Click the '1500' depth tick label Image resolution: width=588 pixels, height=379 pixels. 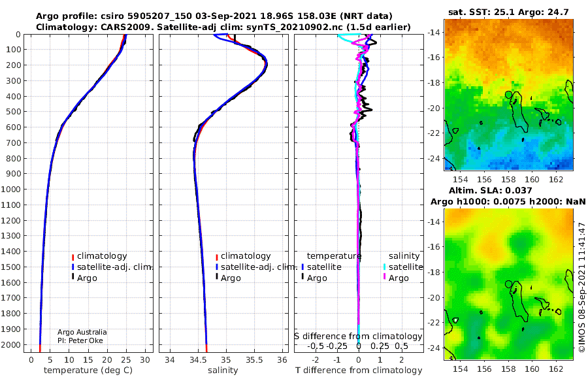coord(12,267)
